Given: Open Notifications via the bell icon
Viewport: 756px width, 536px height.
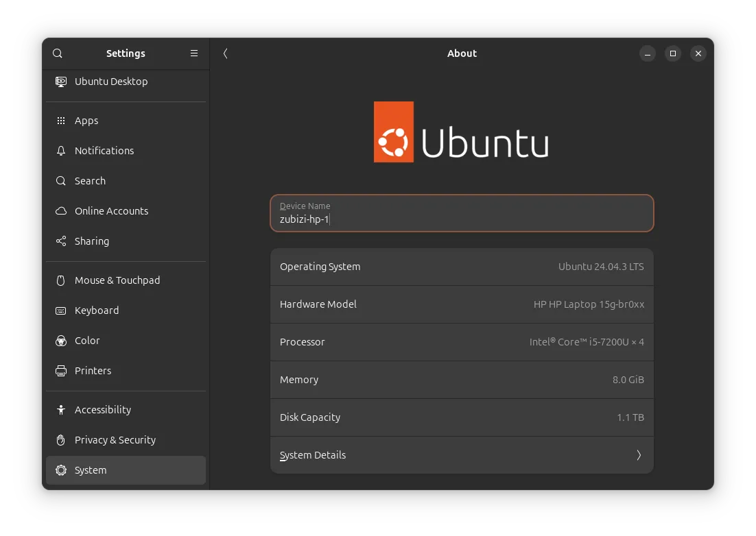Looking at the screenshot, I should point(61,150).
